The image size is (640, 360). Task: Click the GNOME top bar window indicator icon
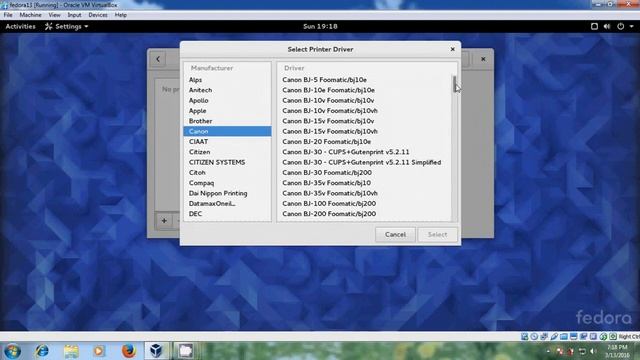coord(594,26)
